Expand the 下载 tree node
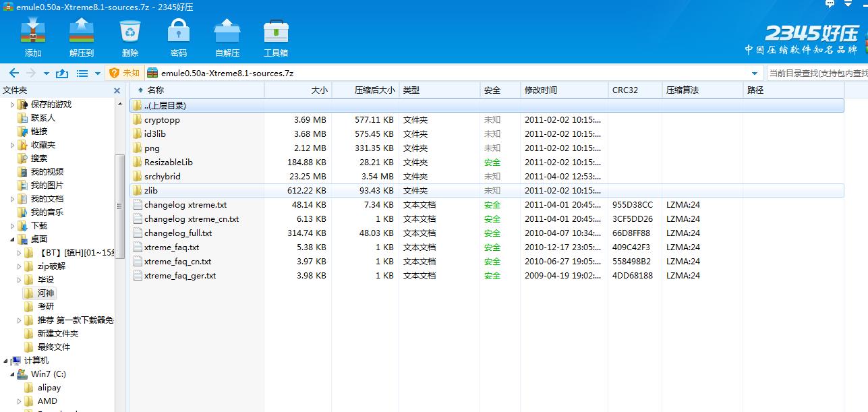Image resolution: width=868 pixels, height=412 pixels. pyautogui.click(x=12, y=226)
